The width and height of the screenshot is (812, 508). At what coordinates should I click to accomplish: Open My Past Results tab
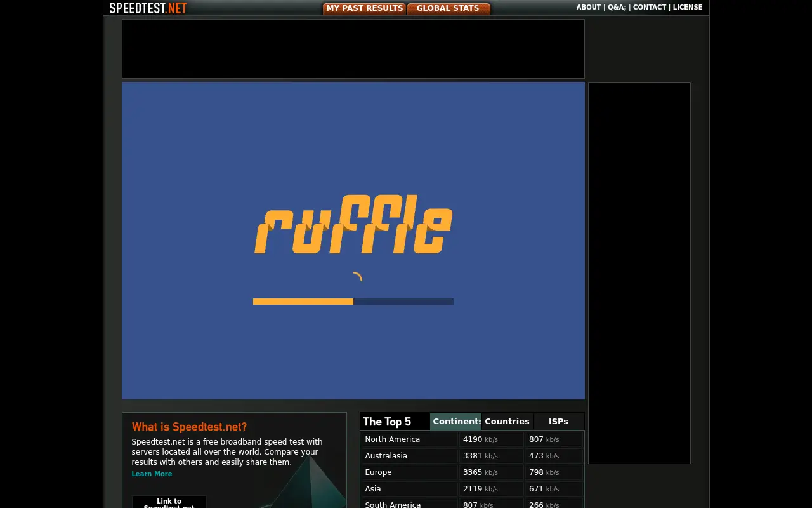364,8
